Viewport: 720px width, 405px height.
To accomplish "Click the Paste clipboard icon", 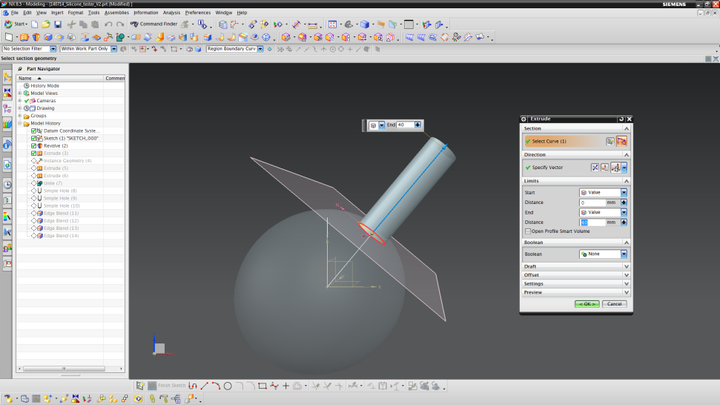I will [x=95, y=24].
